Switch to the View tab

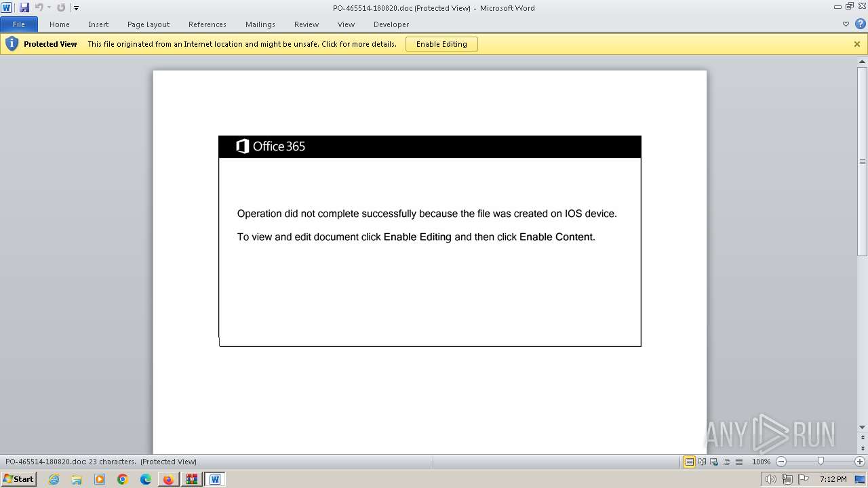pos(346,24)
